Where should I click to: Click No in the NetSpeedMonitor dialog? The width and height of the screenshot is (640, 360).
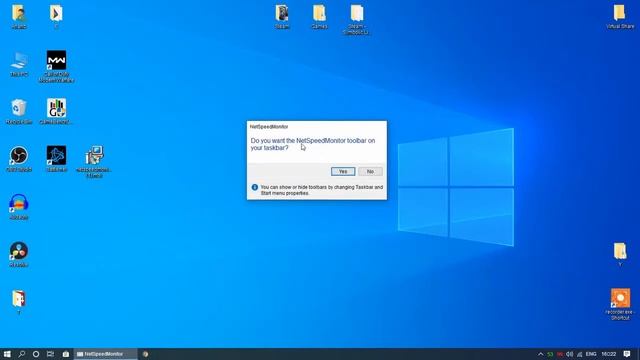point(370,171)
